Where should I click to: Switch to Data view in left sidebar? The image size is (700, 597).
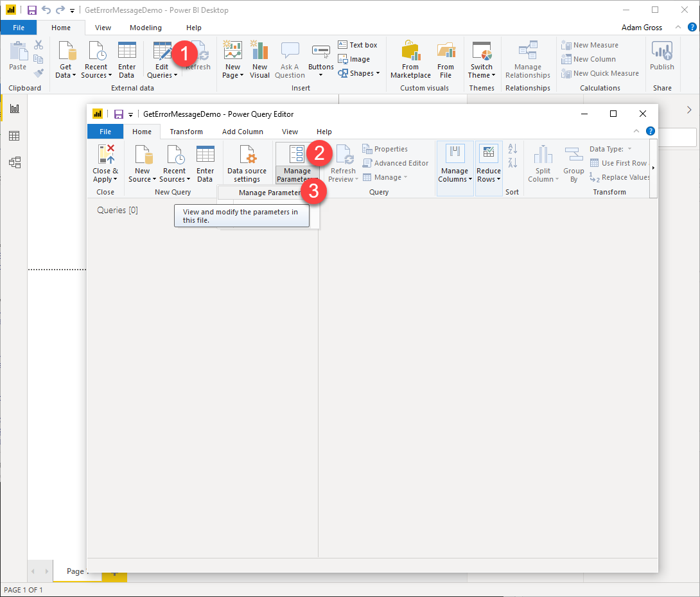tap(14, 135)
